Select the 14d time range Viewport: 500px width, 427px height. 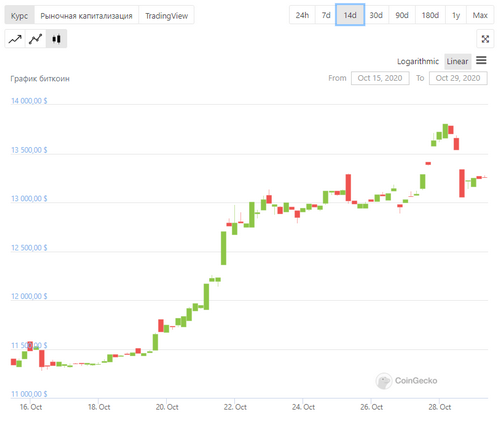pyautogui.click(x=350, y=15)
